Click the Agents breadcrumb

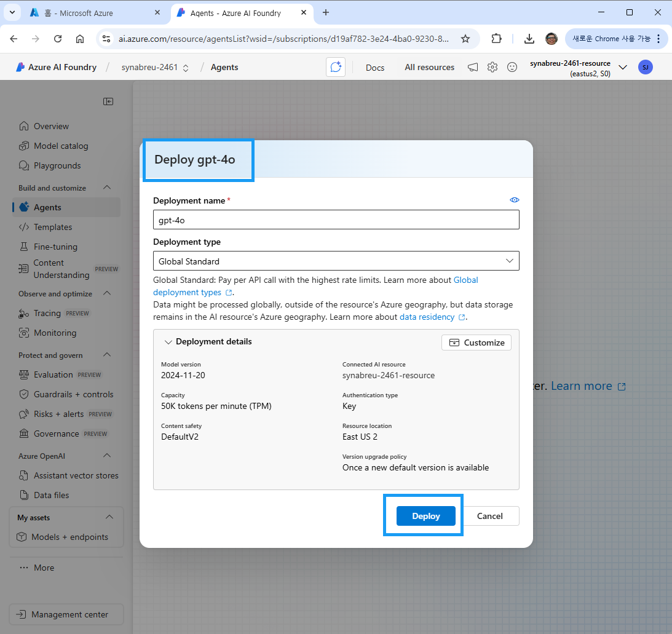click(224, 67)
